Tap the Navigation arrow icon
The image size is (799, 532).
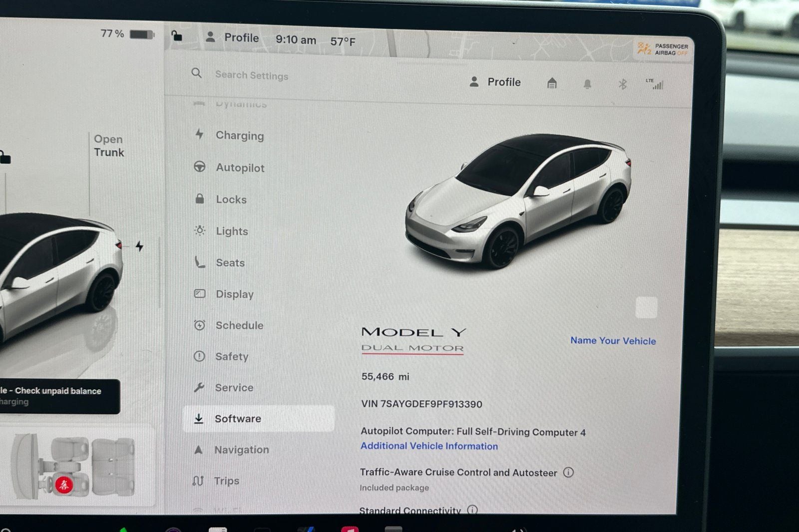[x=198, y=449]
